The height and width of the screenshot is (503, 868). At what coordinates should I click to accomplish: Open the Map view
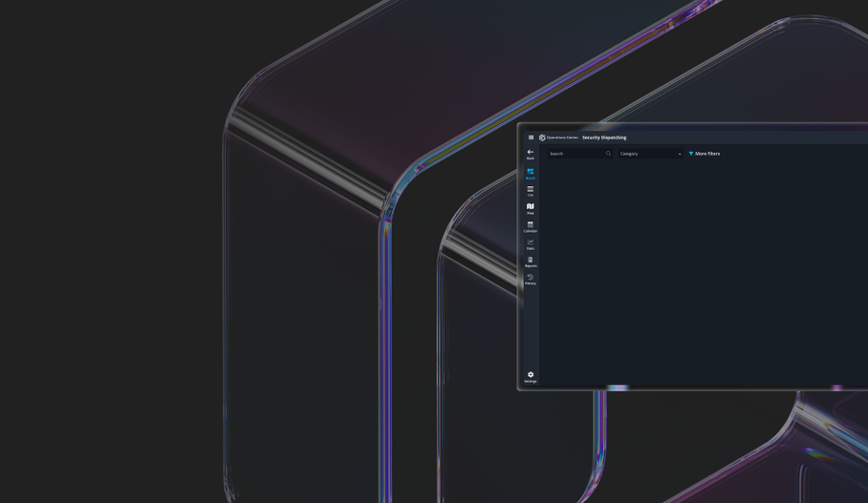pos(531,208)
